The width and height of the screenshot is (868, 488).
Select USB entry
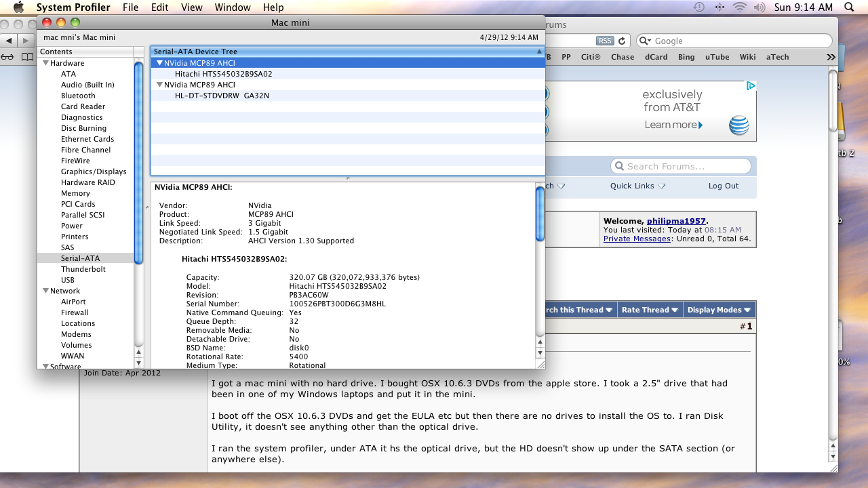(x=68, y=280)
